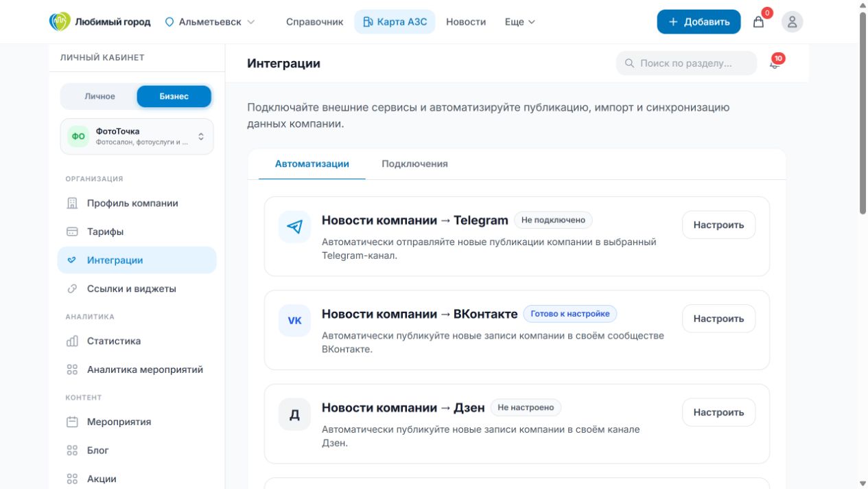Click the Не настроено status badge
868x489 pixels.
click(526, 408)
